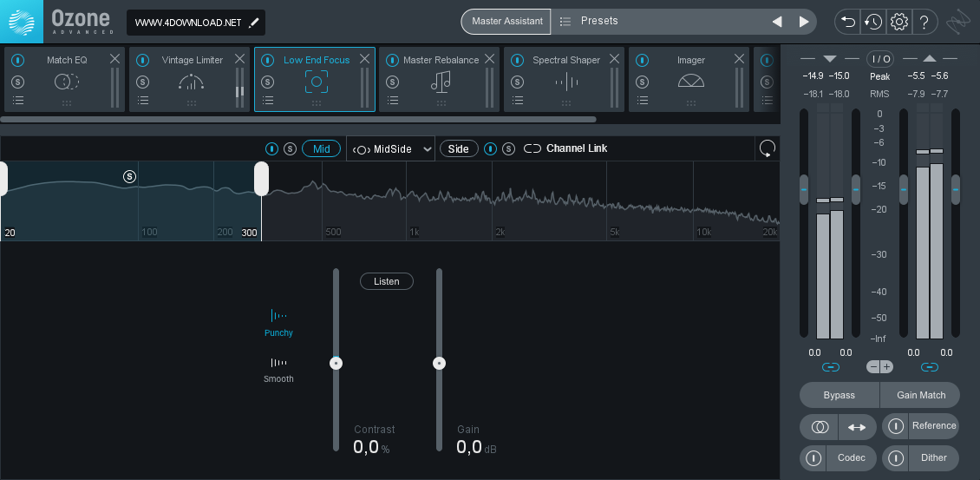
Task: Bypass the Side channel power toggle
Action: 491,148
